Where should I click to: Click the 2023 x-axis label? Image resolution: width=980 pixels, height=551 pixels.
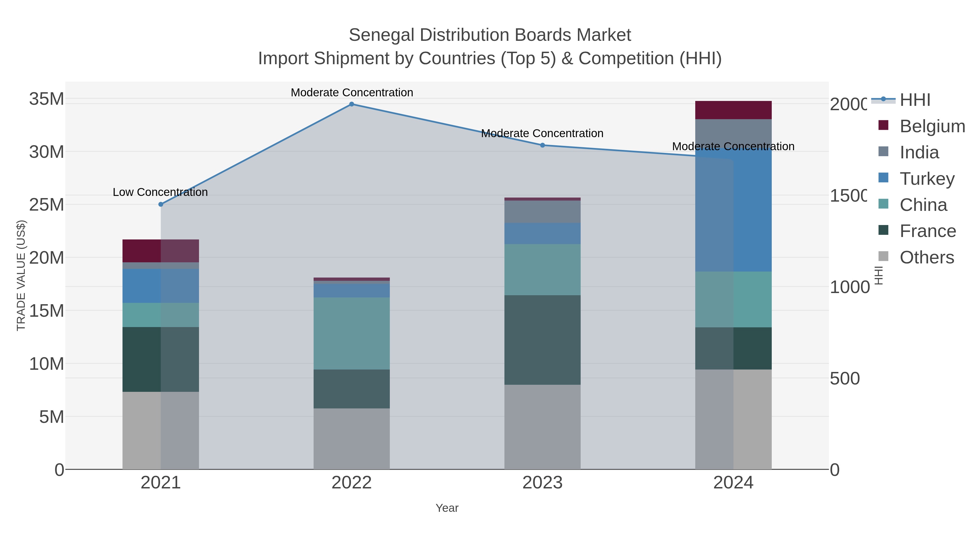(x=543, y=483)
